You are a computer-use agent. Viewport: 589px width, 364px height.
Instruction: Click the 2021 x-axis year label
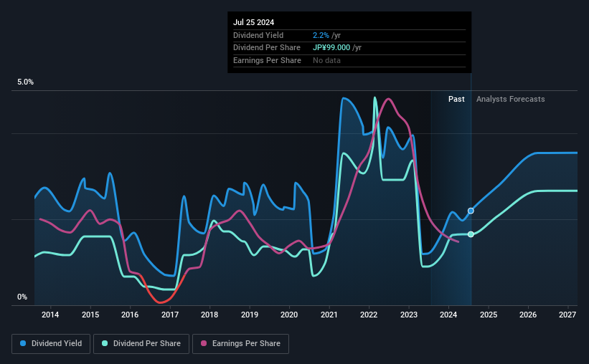[329, 315]
